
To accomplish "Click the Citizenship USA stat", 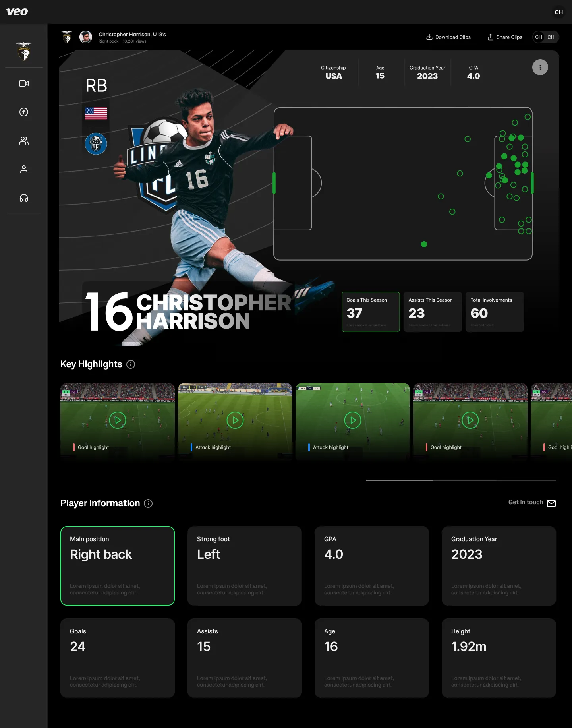I will [x=334, y=72].
